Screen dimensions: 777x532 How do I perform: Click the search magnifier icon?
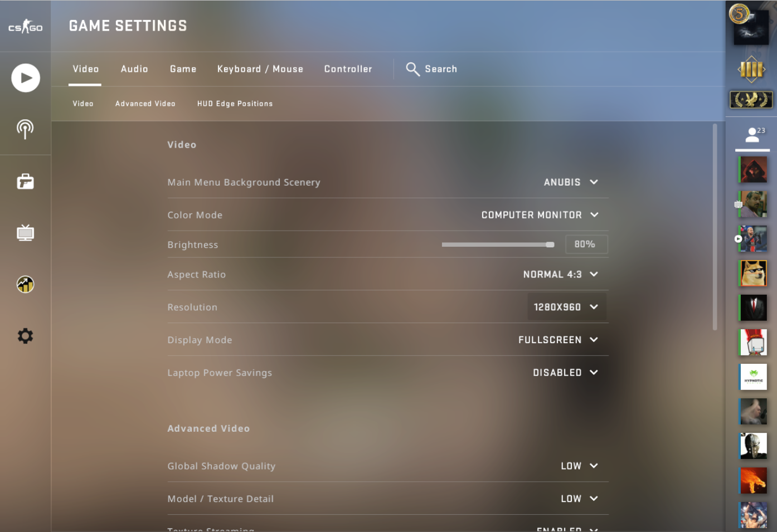(412, 69)
